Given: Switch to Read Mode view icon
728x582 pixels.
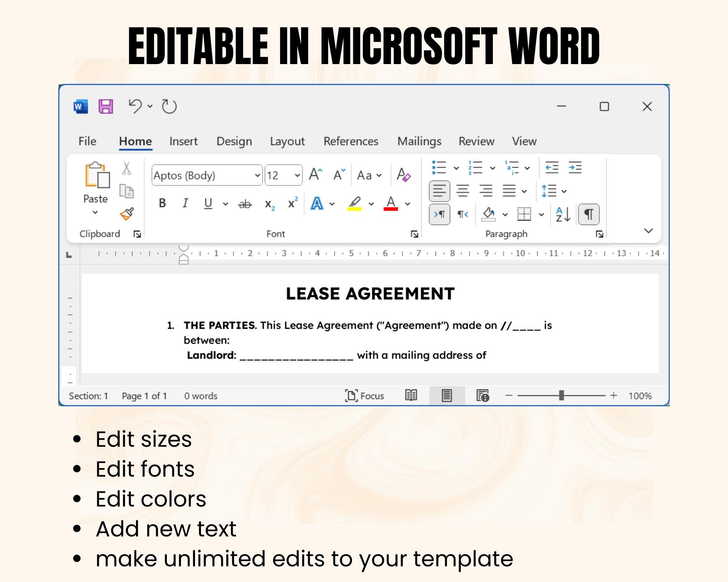Looking at the screenshot, I should [x=411, y=395].
